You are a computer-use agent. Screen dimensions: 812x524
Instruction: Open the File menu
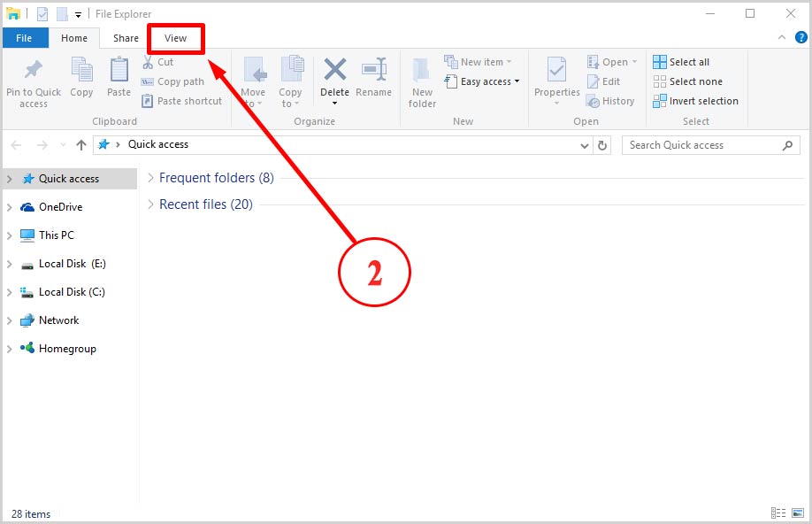click(25, 38)
